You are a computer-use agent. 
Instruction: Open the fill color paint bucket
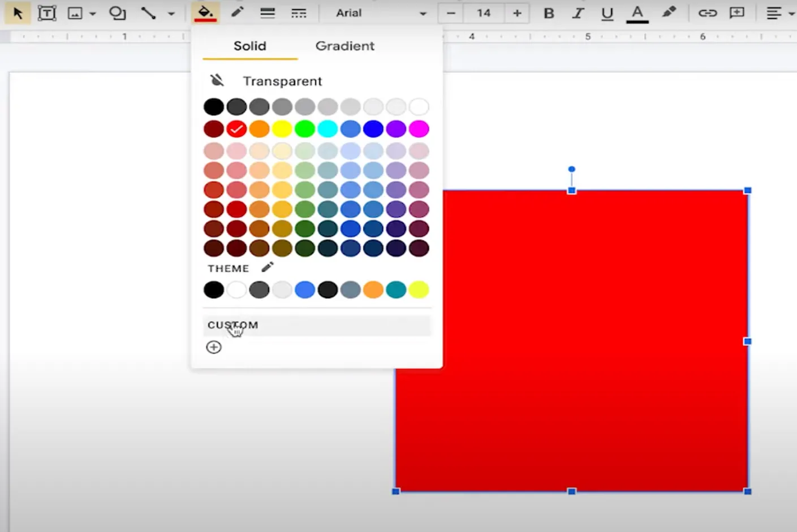(x=205, y=12)
